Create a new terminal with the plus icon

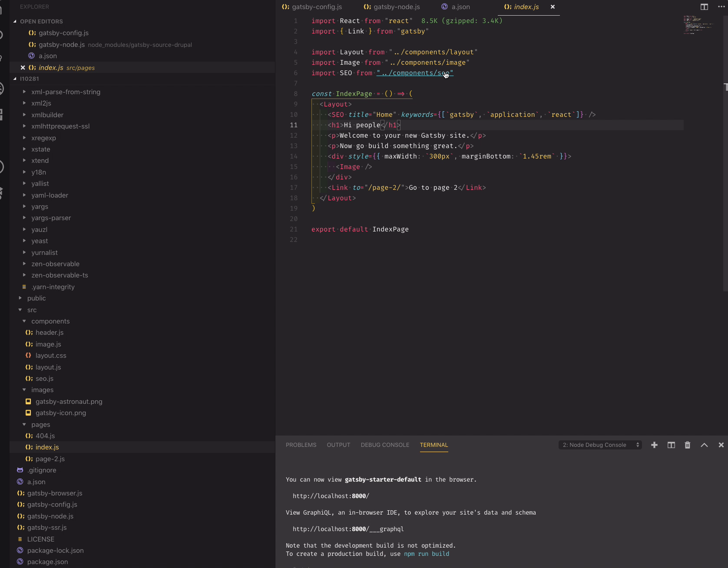pos(654,445)
